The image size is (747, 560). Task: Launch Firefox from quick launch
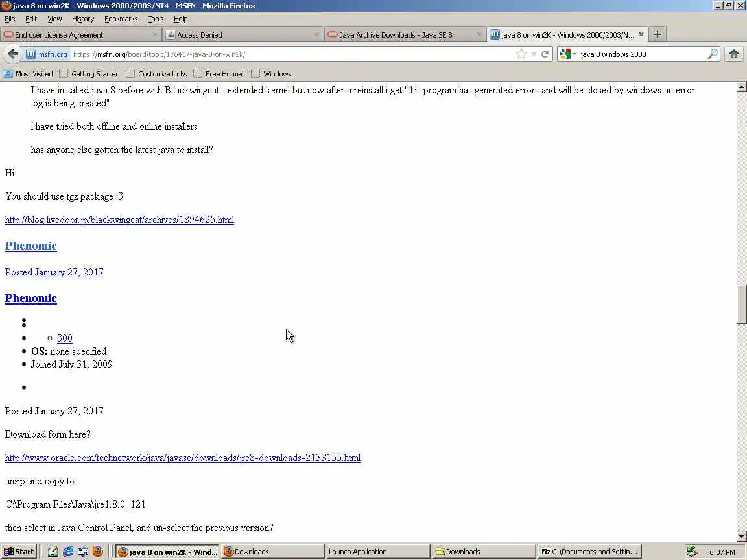[x=98, y=552]
